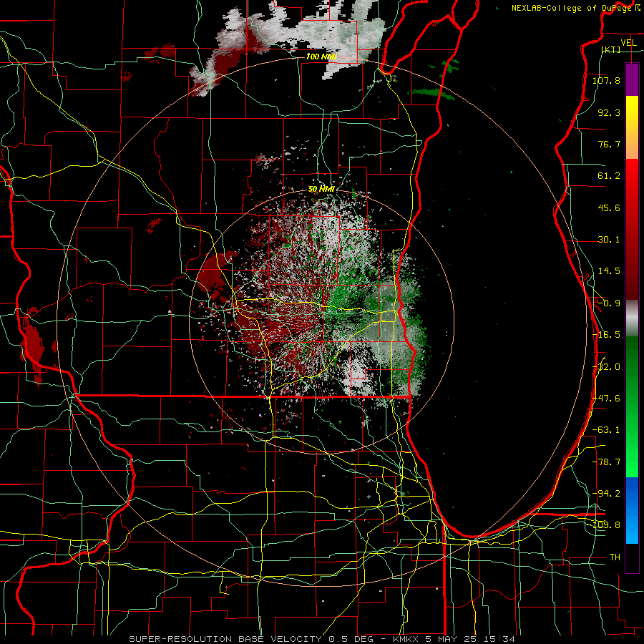Select the 61.2 velocity scale value
The width and height of the screenshot is (644, 644).
point(609,176)
